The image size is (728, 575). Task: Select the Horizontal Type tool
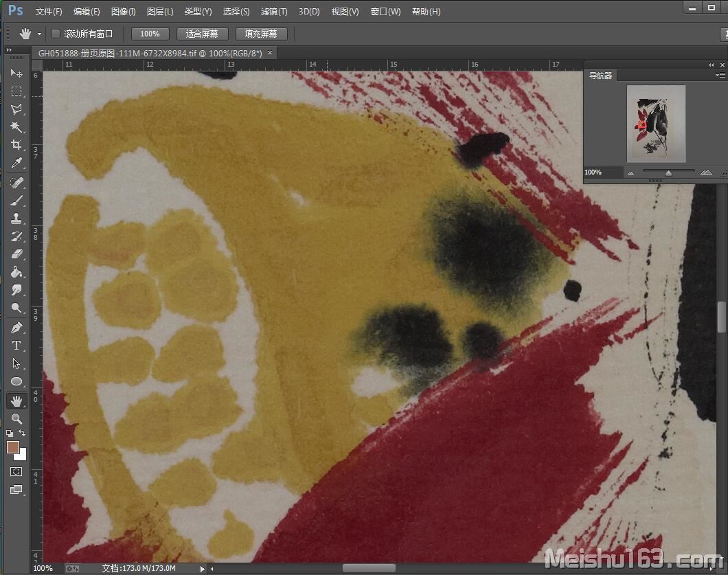coord(16,346)
